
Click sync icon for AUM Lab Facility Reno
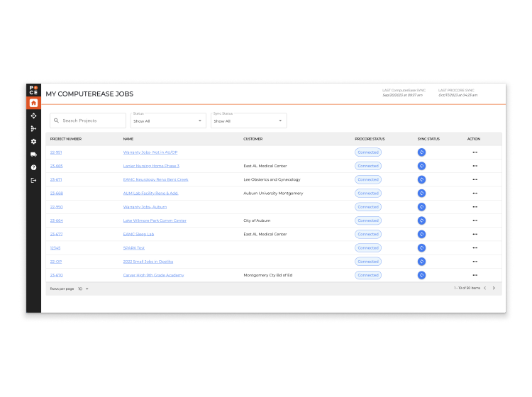[x=421, y=194]
